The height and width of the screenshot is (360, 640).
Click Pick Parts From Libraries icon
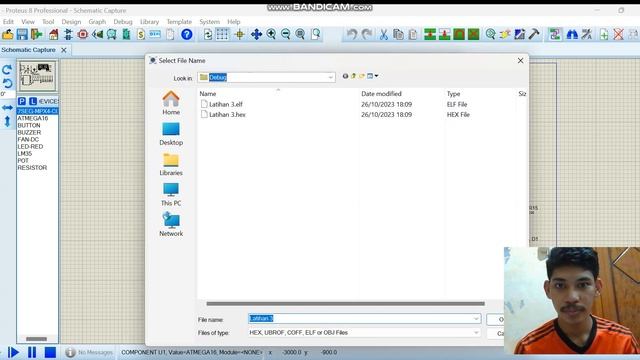coord(491,35)
